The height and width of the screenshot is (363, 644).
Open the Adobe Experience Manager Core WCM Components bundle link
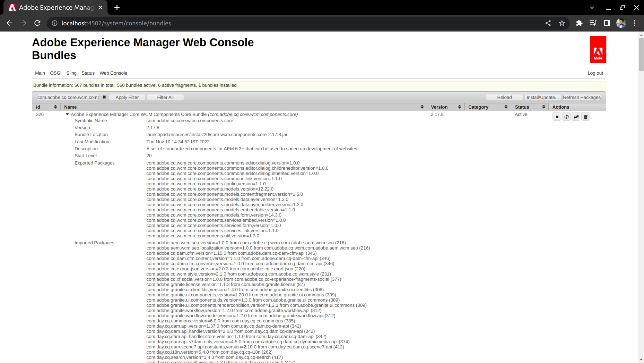click(184, 114)
